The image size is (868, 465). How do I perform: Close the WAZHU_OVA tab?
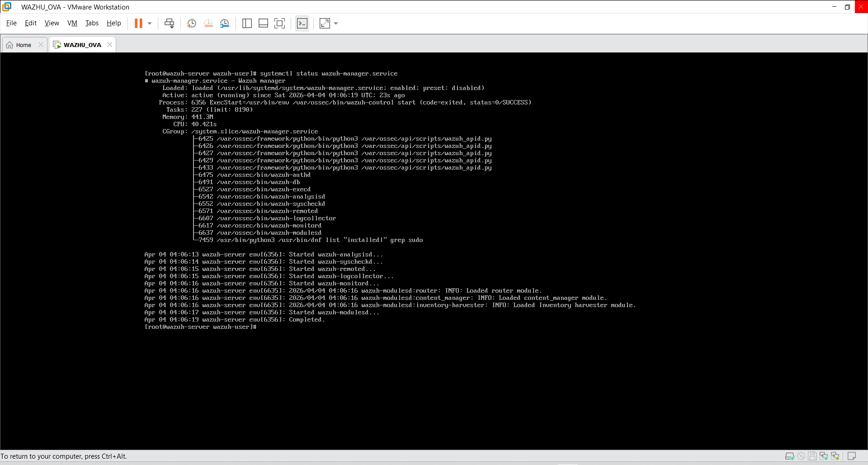click(x=109, y=45)
